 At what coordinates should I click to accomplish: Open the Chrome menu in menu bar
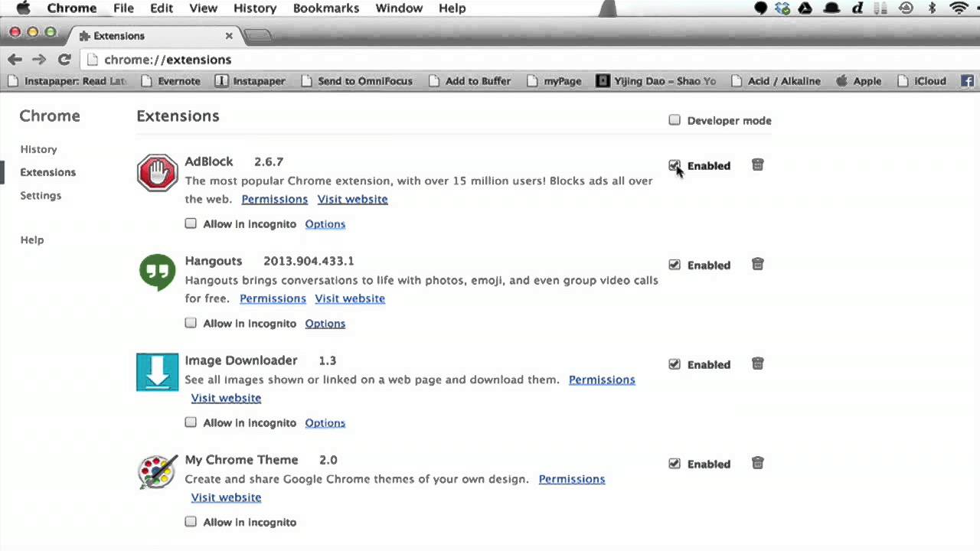pos(72,8)
